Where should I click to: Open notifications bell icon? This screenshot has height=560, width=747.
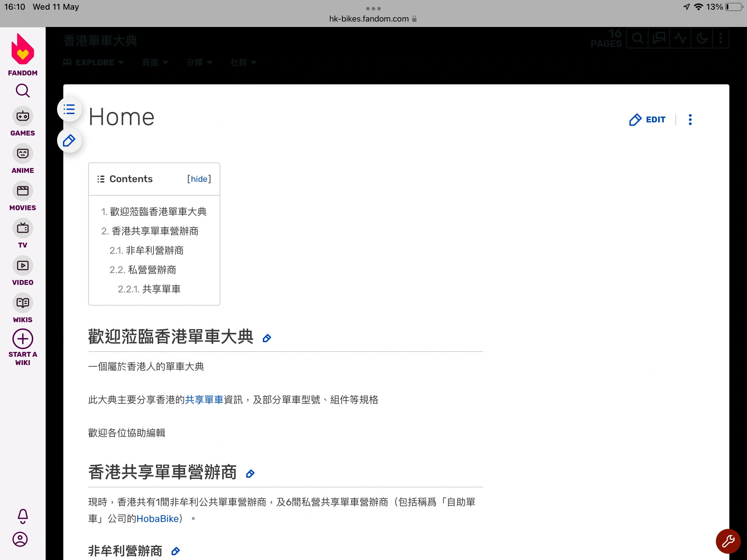[x=23, y=516]
